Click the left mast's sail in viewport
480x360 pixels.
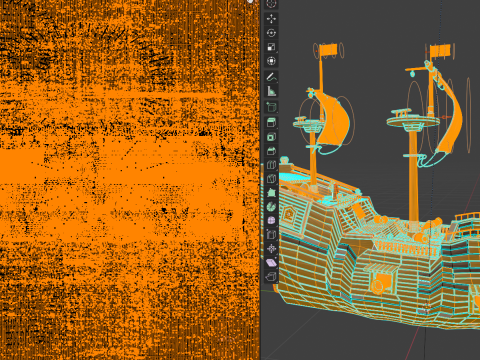point(335,120)
